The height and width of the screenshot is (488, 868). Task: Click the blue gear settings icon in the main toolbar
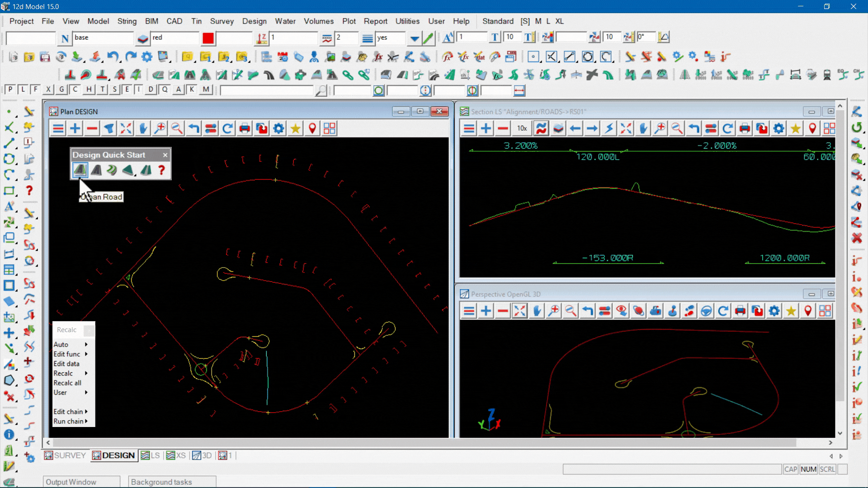(147, 57)
